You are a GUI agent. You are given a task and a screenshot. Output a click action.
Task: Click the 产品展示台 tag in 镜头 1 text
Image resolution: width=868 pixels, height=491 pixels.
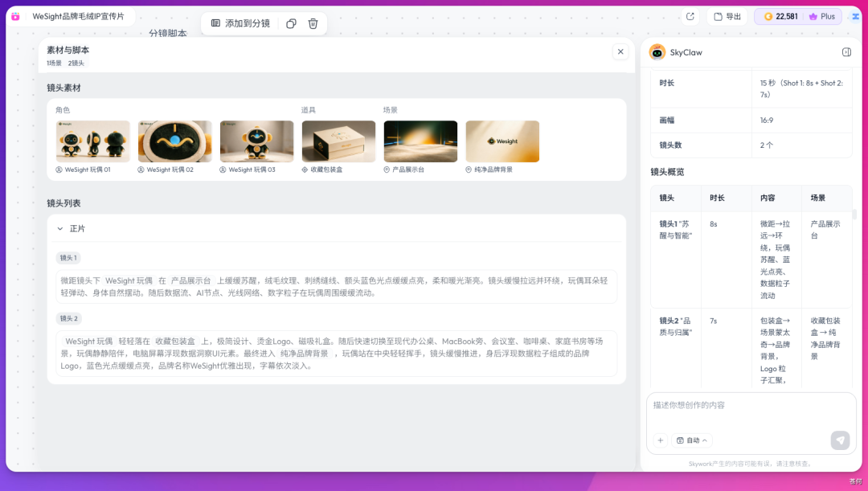191,280
